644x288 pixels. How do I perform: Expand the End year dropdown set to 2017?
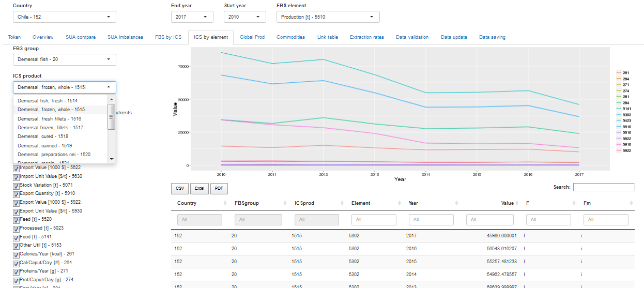click(192, 17)
